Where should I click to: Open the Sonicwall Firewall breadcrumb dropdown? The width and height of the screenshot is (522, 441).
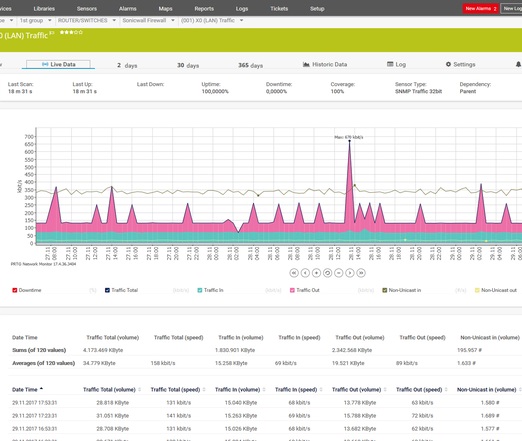[x=173, y=20]
